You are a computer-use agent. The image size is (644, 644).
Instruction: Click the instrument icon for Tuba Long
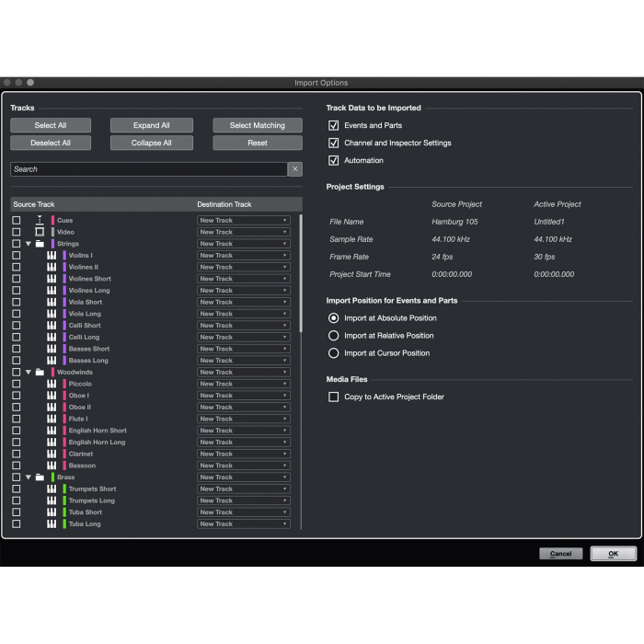[52, 524]
